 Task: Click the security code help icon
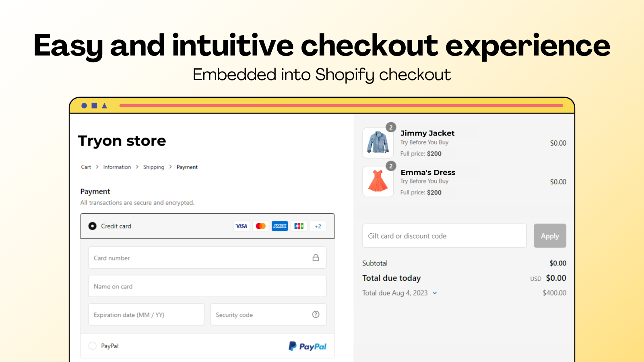(316, 315)
